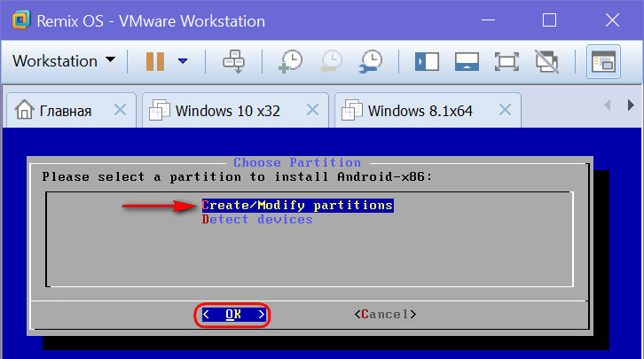
Task: Expand the power options arrow beside pause
Action: point(183,61)
